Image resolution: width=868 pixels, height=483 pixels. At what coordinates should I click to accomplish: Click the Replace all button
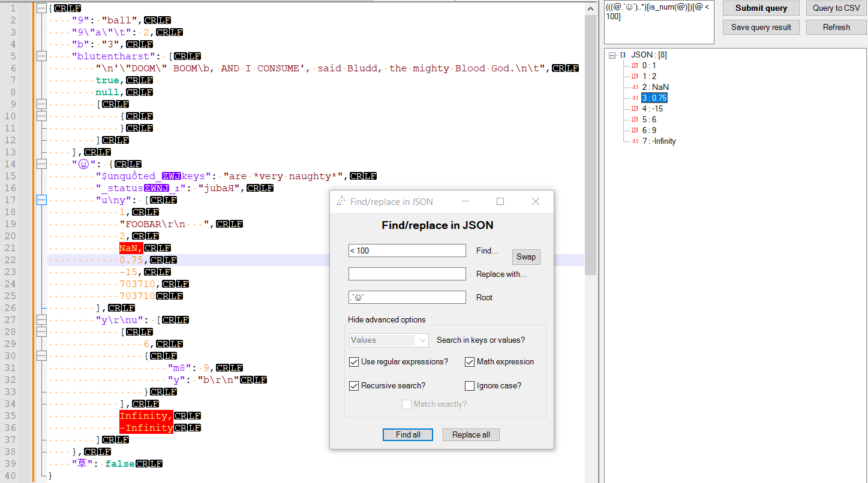[x=471, y=434]
